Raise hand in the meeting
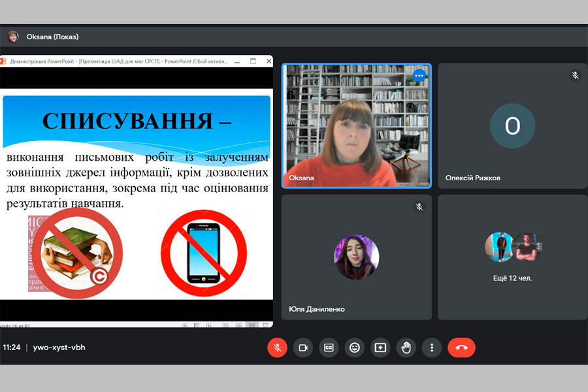 [406, 348]
